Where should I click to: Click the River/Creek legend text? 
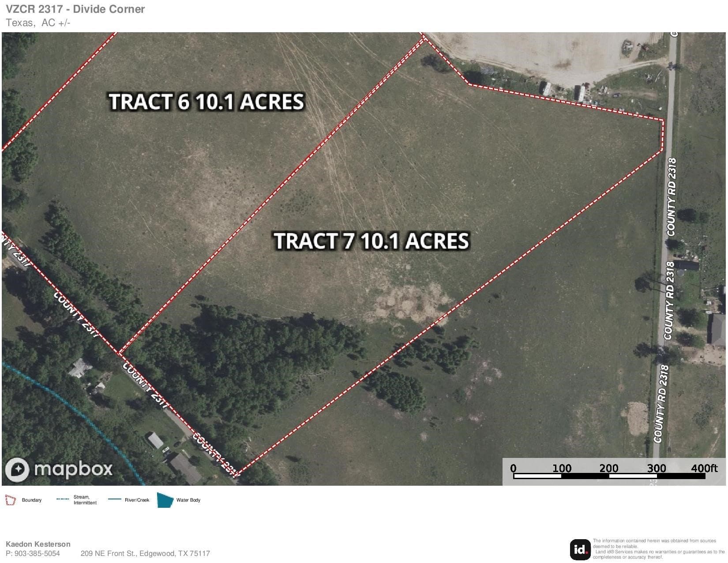click(137, 500)
